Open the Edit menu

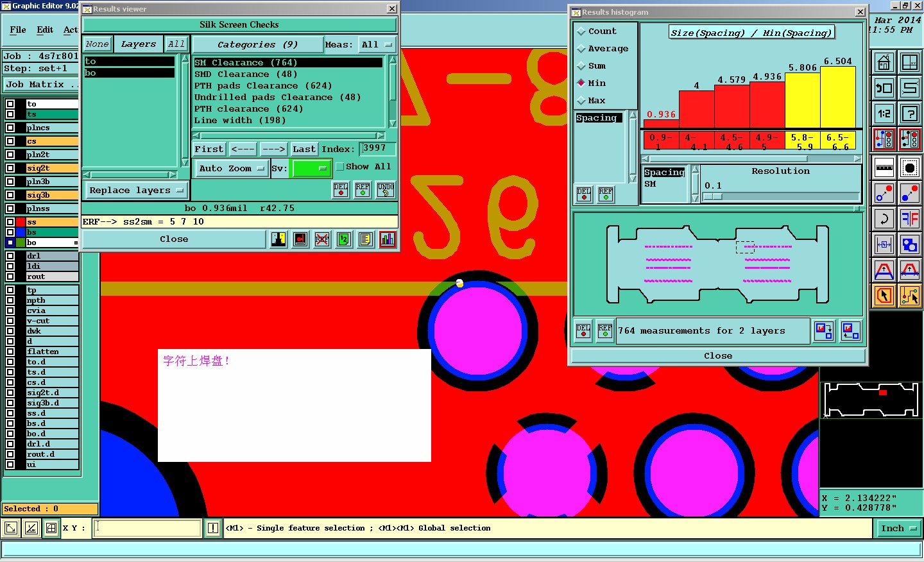pyautogui.click(x=45, y=30)
